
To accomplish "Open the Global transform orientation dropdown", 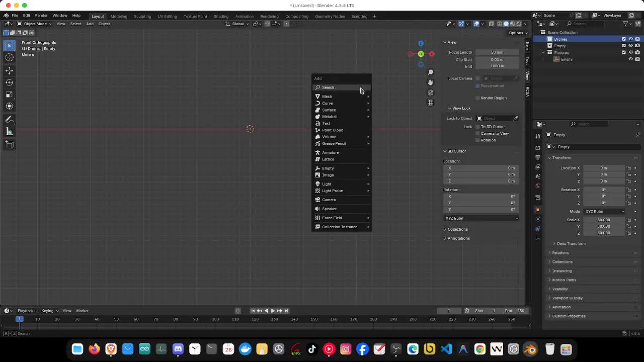I will coord(237,24).
